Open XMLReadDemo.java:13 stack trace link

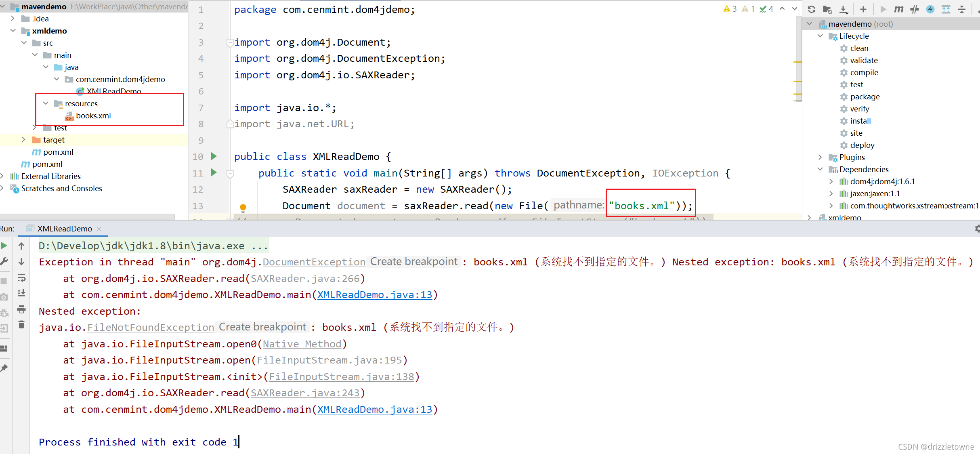(374, 295)
